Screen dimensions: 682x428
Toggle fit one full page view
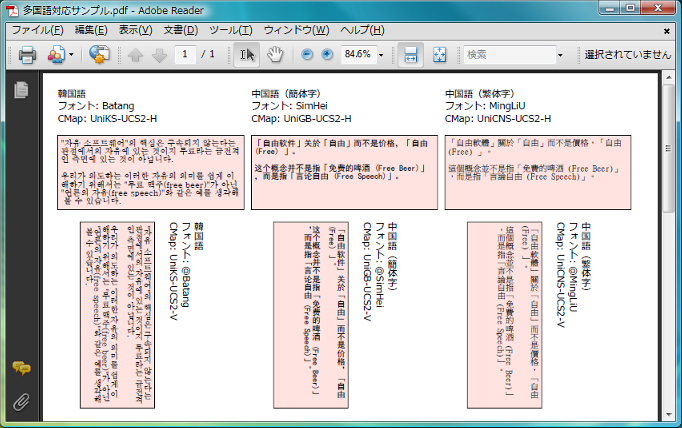coord(440,55)
